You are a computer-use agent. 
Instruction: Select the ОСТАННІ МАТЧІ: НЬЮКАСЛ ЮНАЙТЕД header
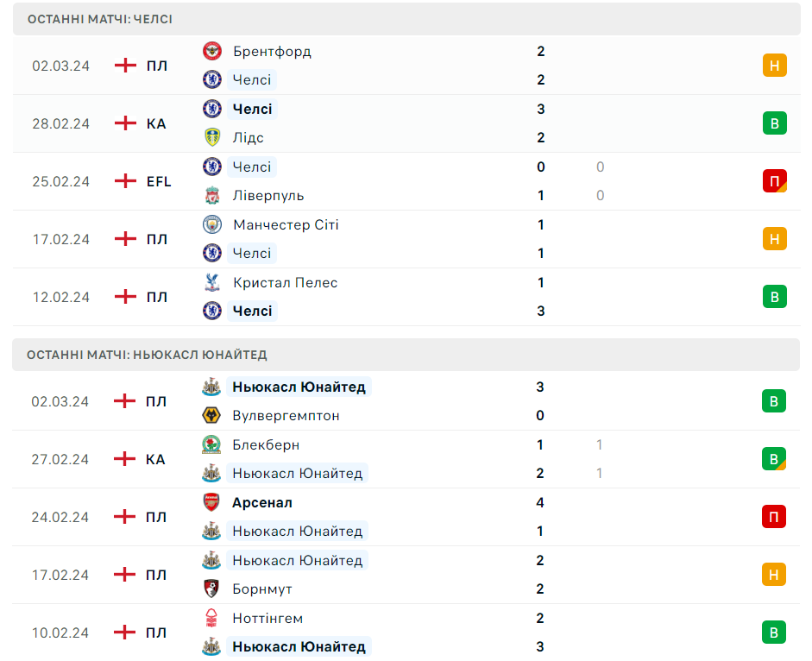point(148,355)
